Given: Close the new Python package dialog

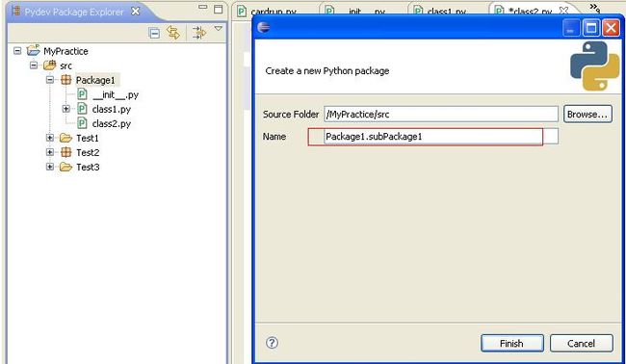Looking at the screenshot, I should coord(611,28).
